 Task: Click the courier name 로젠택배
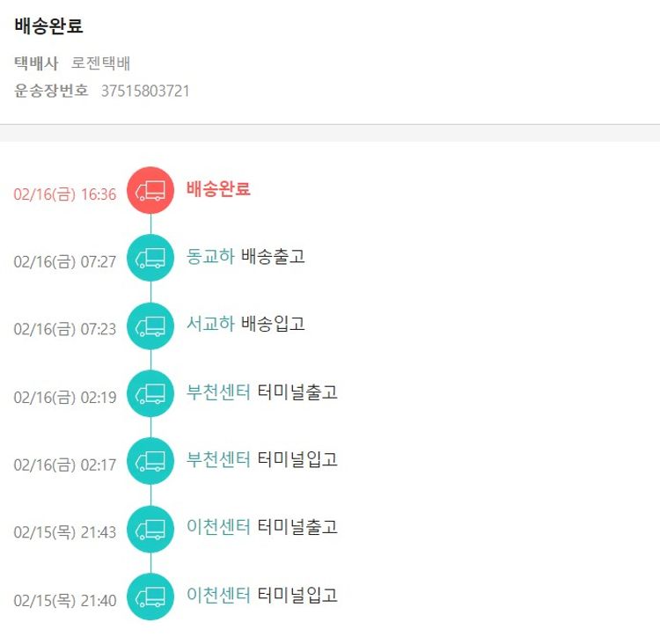101,63
